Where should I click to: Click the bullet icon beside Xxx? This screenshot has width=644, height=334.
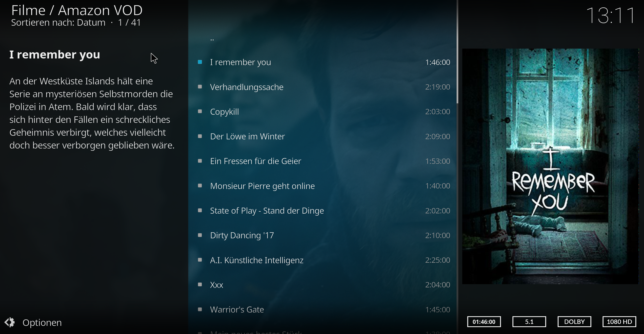click(x=200, y=284)
